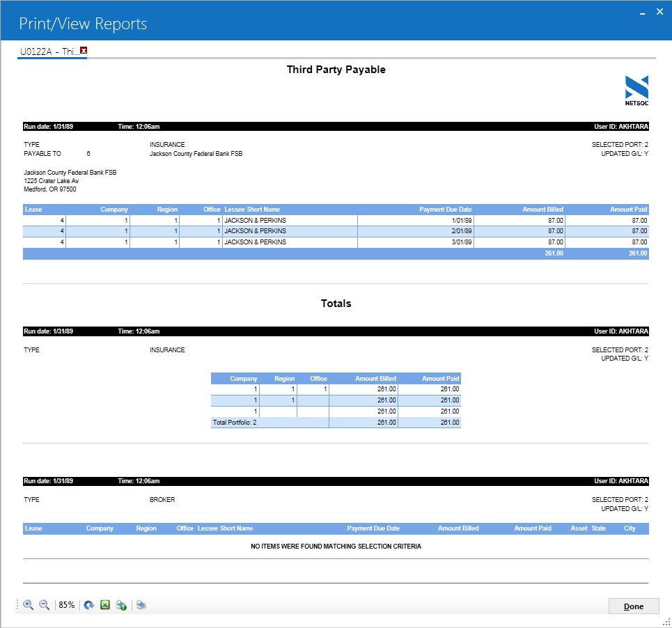The width and height of the screenshot is (672, 628).
Task: Click 'Run date: 1/31/89' in the top run bar
Action: point(48,127)
